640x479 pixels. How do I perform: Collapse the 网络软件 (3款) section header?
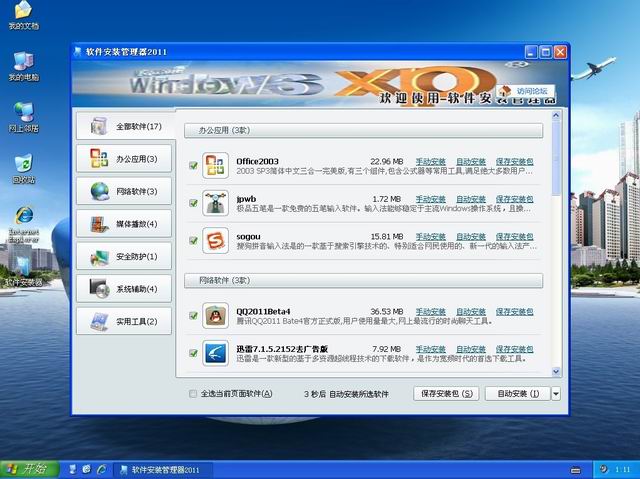coord(363,281)
